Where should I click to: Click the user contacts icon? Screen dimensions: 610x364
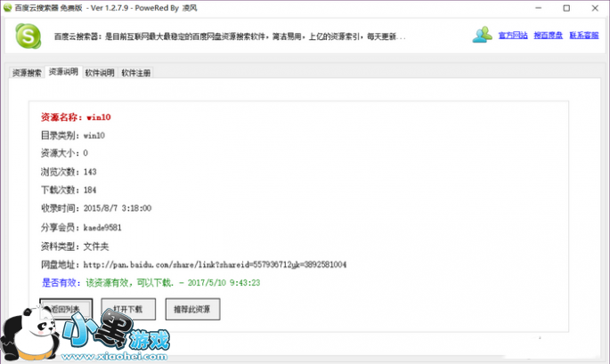[x=482, y=35]
